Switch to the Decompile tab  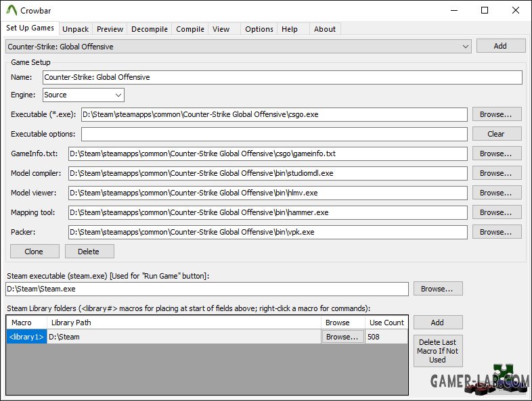coord(150,29)
